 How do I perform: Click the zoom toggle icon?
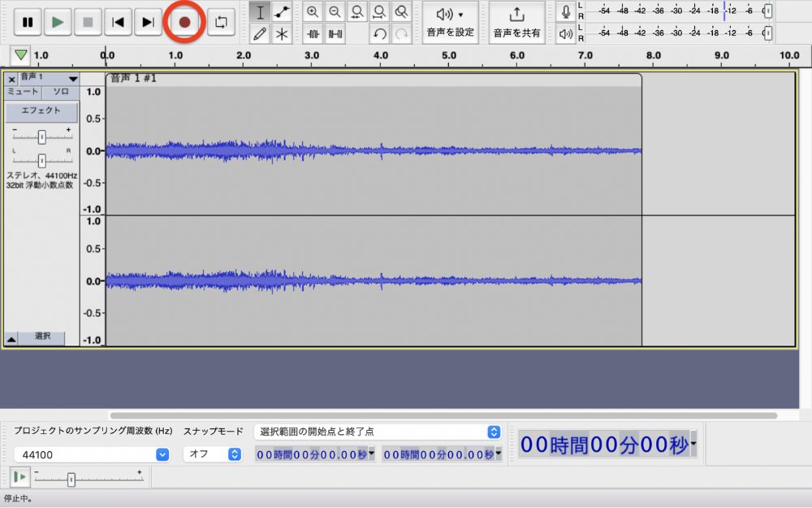tap(401, 12)
